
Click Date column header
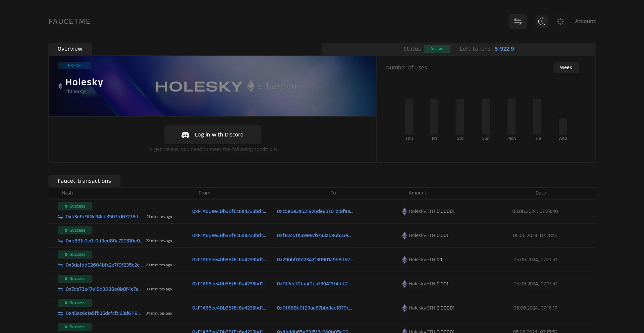[540, 193]
